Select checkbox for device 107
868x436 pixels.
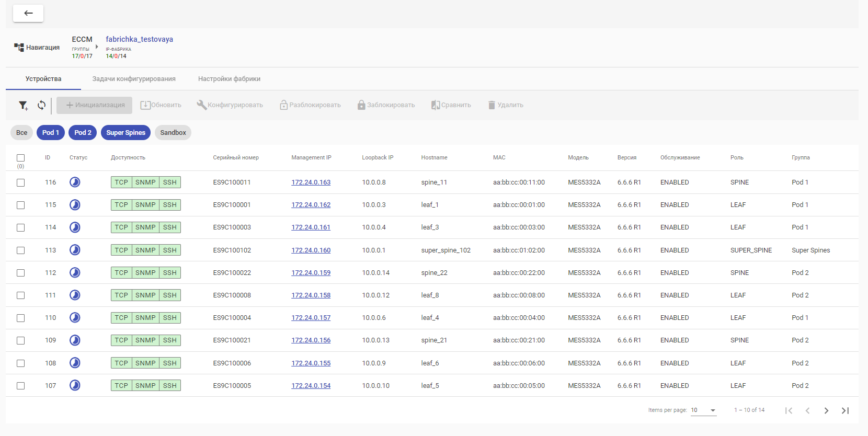20,386
